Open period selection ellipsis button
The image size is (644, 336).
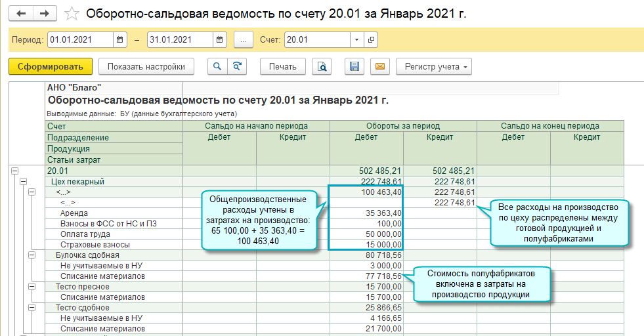[243, 40]
